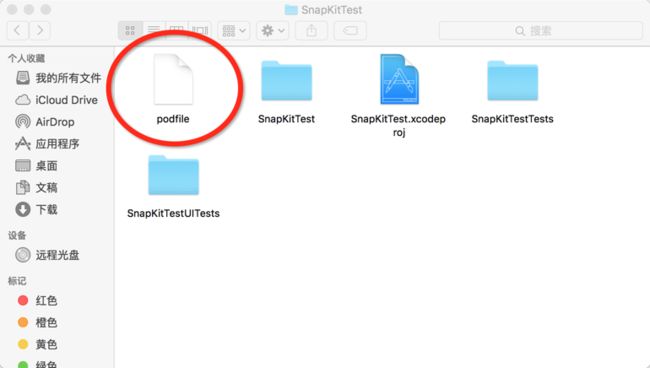The image size is (650, 368).
Task: Select the SnapKitTest folder icon
Action: [286, 80]
